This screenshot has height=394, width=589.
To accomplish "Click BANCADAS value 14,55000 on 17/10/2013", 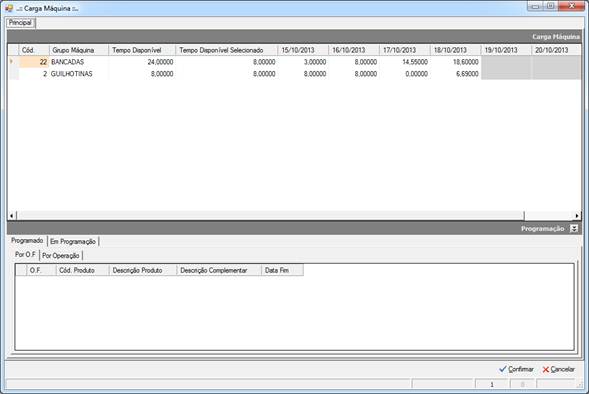I will coord(405,62).
